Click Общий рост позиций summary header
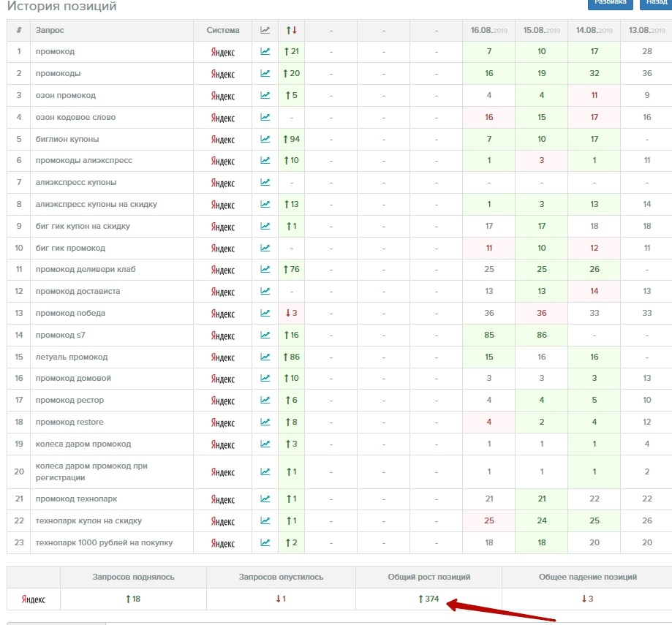This screenshot has height=625, width=672. (x=429, y=577)
